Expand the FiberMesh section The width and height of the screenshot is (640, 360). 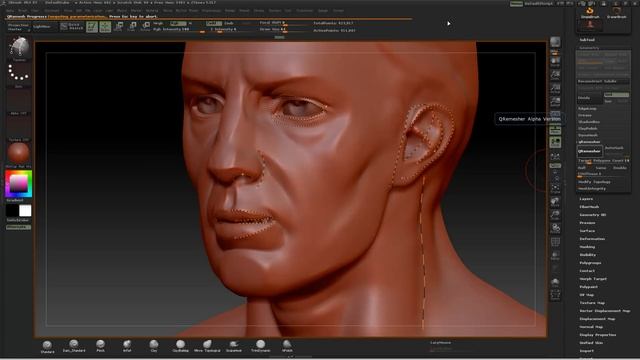589,207
